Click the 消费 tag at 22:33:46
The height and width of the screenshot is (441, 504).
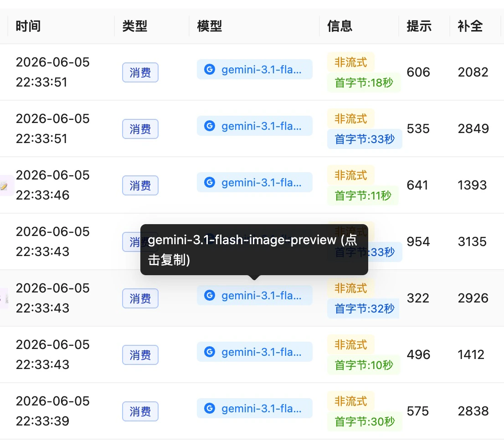pos(140,185)
